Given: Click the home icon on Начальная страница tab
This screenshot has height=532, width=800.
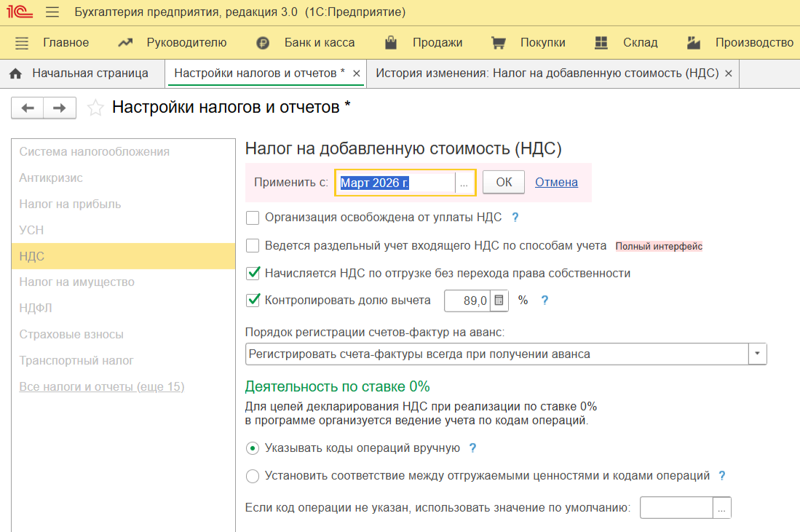Looking at the screenshot, I should [x=16, y=74].
